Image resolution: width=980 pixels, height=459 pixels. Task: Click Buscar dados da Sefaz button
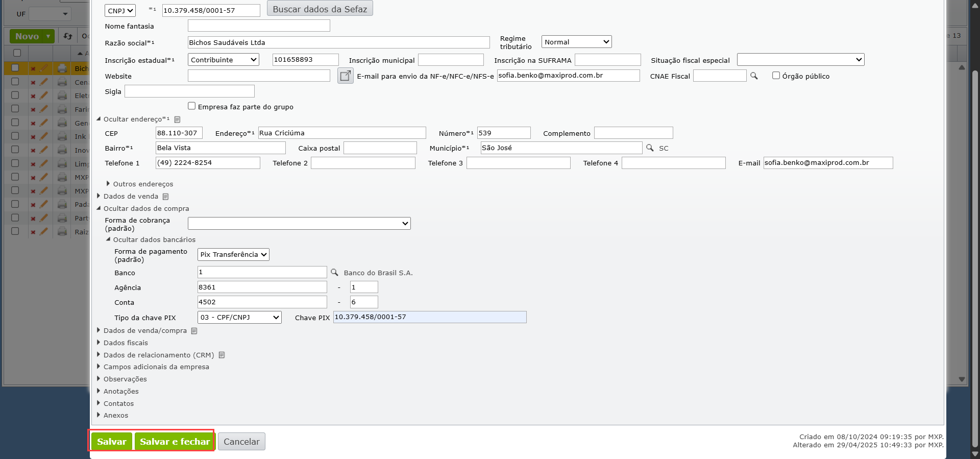(x=320, y=9)
